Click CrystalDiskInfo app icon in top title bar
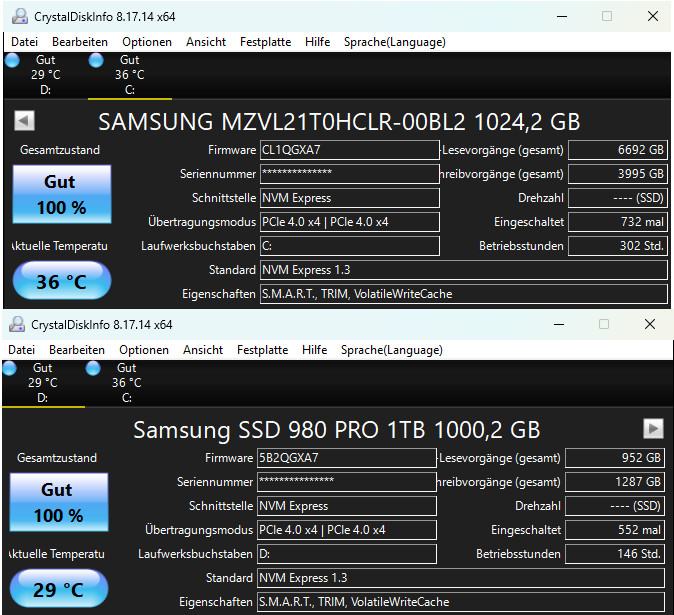674x615 pixels. [x=20, y=16]
